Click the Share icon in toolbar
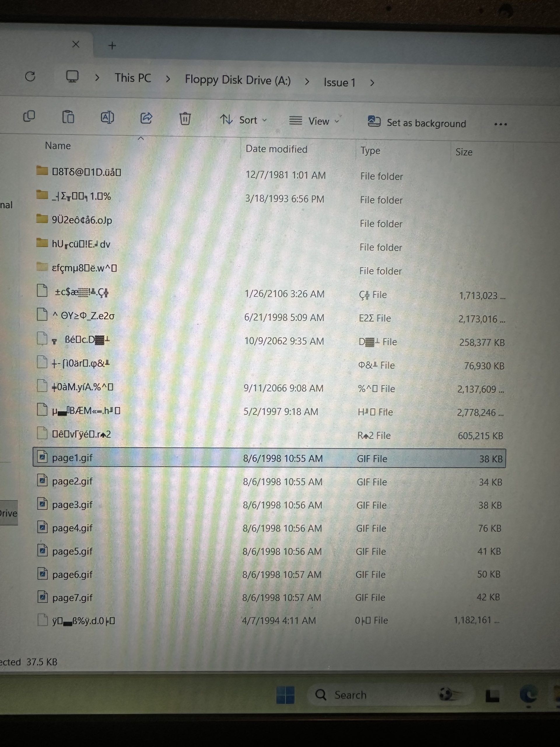Viewport: 560px width, 747px height. [146, 118]
